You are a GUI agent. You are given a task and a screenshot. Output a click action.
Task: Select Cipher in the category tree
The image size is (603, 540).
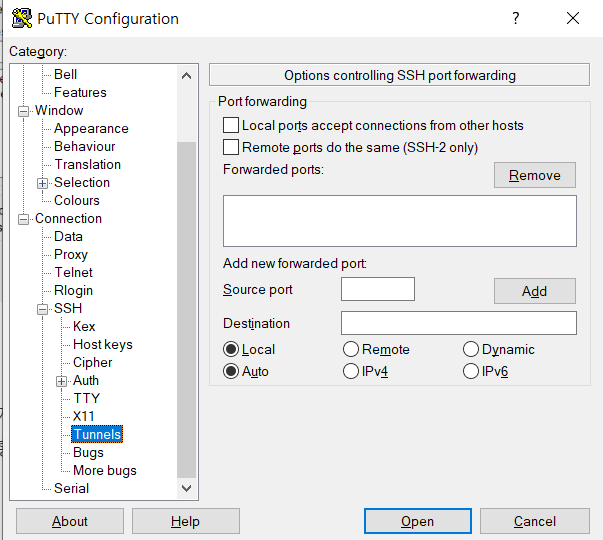point(92,362)
